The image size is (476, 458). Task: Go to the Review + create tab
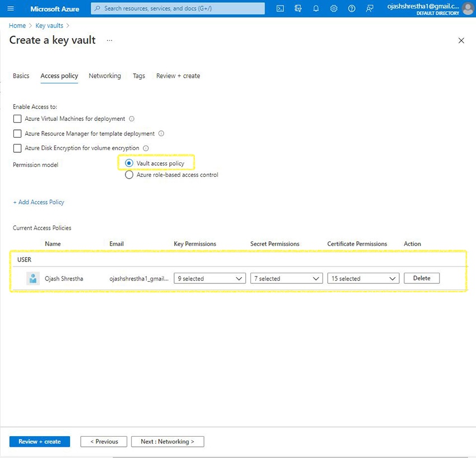(x=178, y=76)
